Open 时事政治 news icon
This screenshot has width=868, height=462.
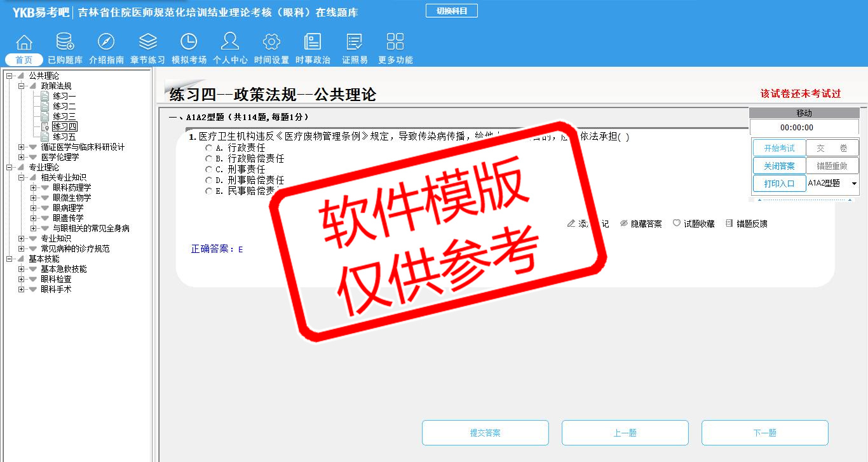point(313,42)
